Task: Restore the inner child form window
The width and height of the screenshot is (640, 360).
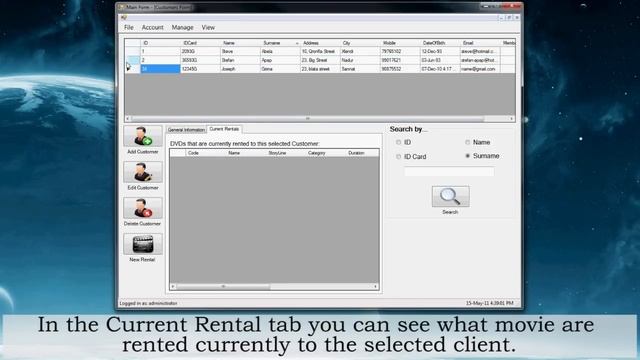Action: (x=509, y=18)
